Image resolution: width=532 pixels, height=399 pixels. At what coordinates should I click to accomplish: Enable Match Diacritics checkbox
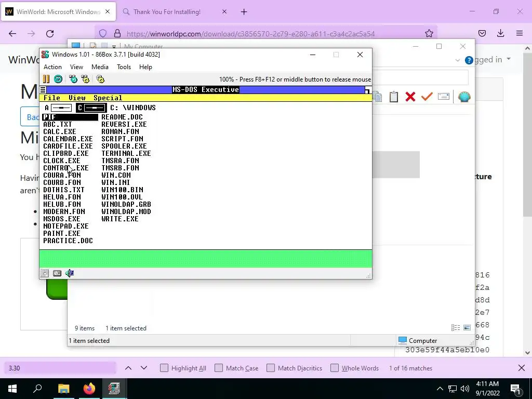point(271,368)
